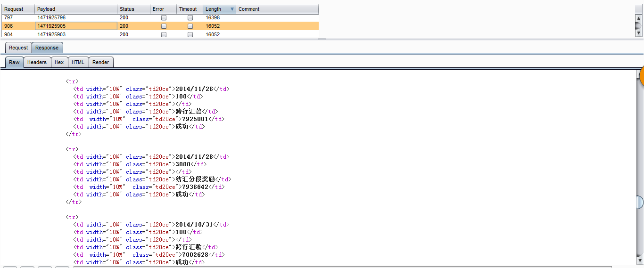
Task: Click request number 797 cell
Action: tap(18, 17)
